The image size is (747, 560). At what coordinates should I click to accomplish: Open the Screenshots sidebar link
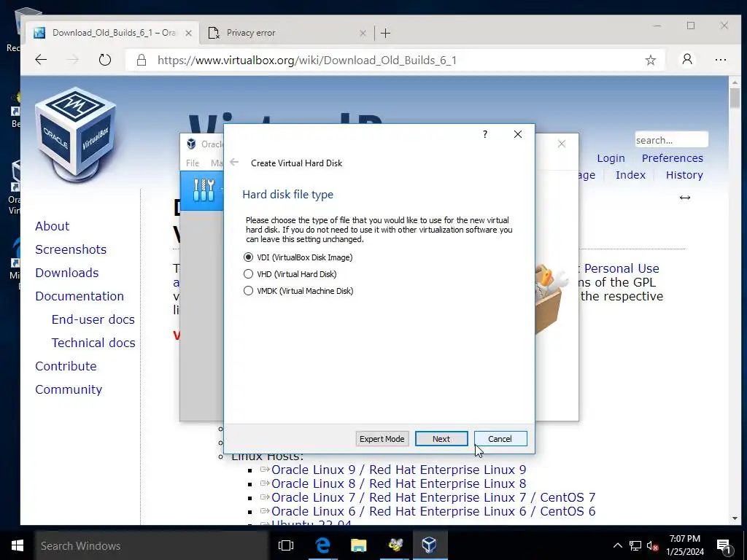click(71, 249)
